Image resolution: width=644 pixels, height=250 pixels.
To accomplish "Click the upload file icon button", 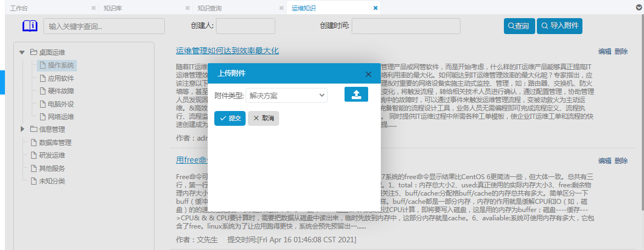I will tap(356, 95).
